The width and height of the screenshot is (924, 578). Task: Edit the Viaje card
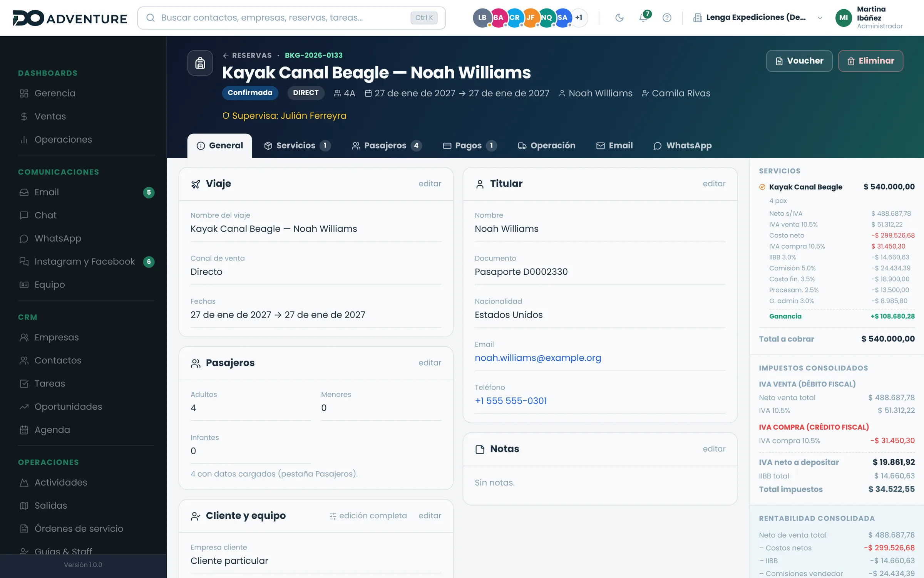click(430, 184)
